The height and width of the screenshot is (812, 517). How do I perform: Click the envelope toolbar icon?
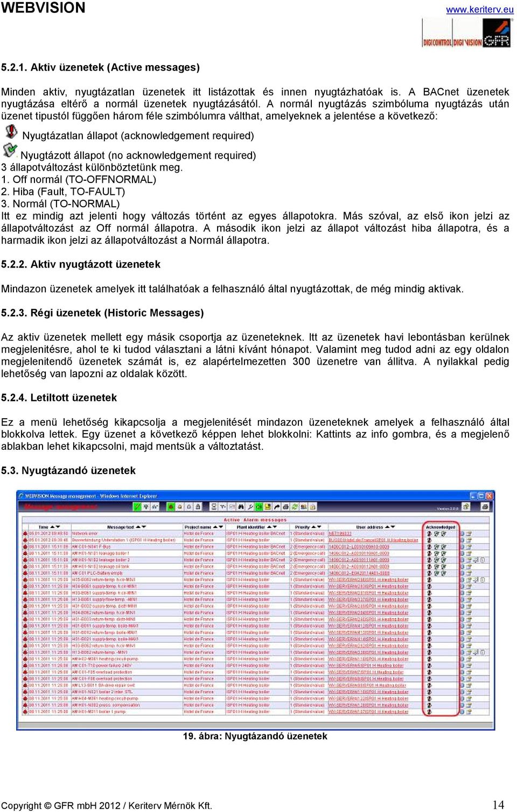coord(232,507)
